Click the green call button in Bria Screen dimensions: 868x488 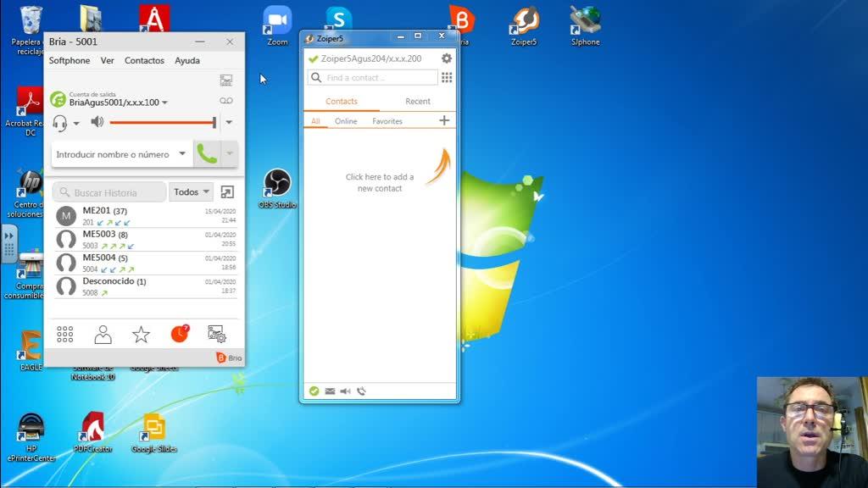[207, 154]
